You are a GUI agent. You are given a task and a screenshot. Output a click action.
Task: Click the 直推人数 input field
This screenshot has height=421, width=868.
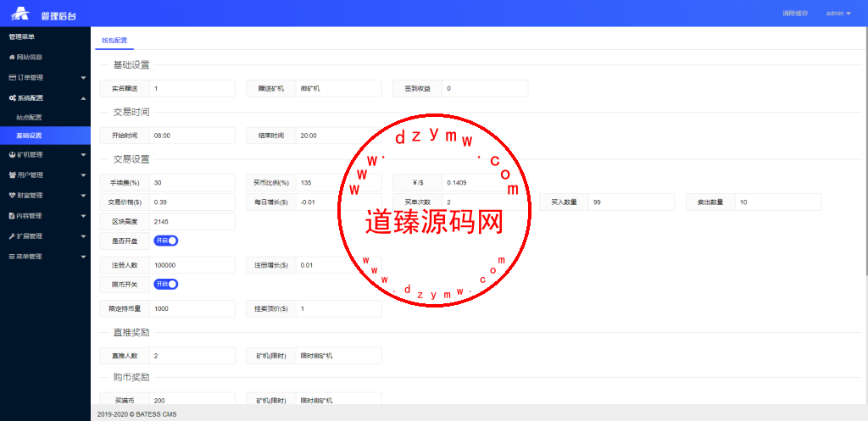pos(192,356)
